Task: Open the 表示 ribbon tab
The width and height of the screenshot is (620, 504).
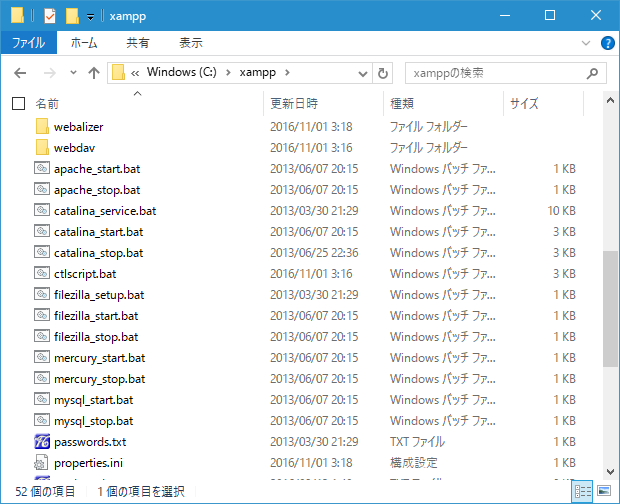Action: (191, 43)
